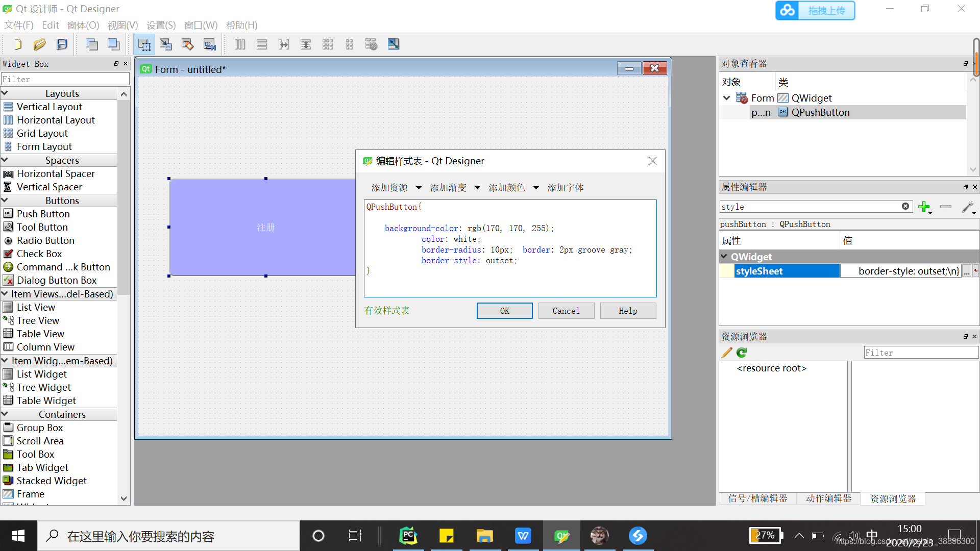The image size is (980, 551).
Task: Click the Adjust Size toolbar icon
Action: pos(393,44)
